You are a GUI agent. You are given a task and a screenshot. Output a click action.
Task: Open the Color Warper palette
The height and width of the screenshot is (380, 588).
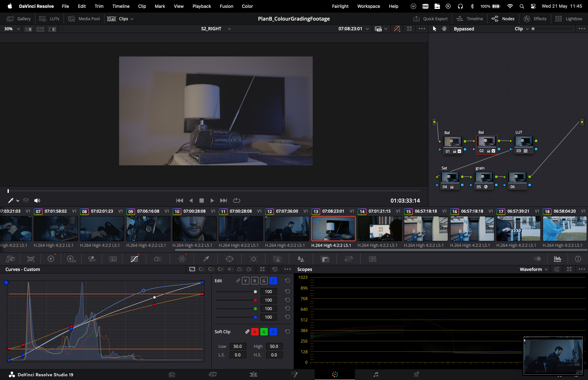tap(182, 259)
